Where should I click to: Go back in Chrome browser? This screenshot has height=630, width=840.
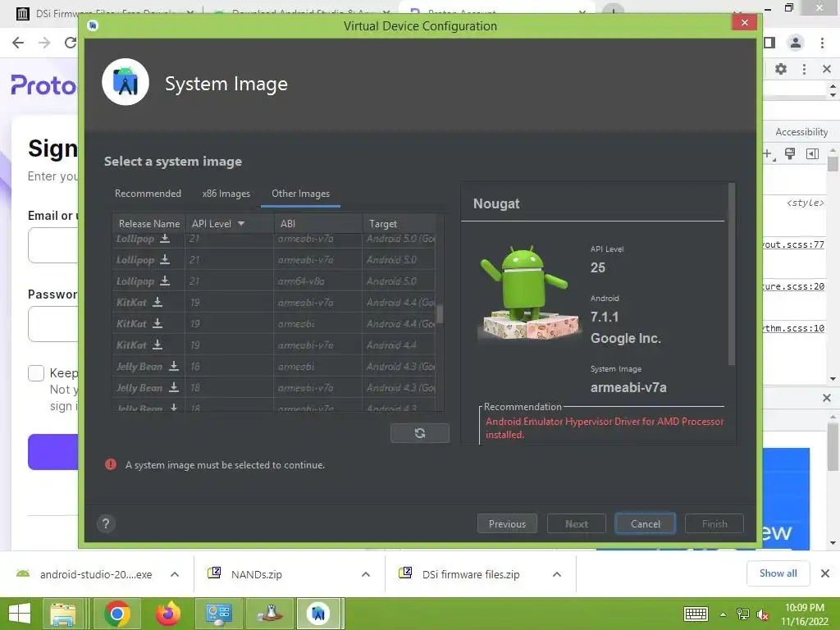[x=18, y=43]
